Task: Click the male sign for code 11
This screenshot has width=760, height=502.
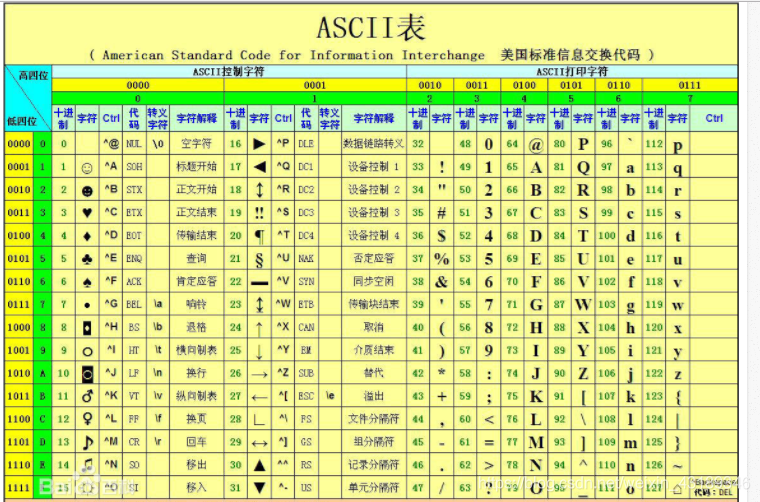Action: (87, 396)
